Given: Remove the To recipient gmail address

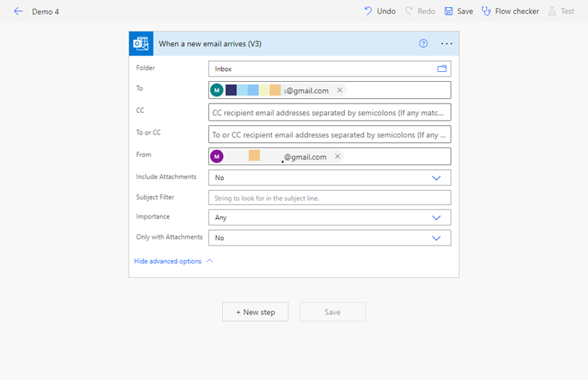Looking at the screenshot, I should coord(340,90).
